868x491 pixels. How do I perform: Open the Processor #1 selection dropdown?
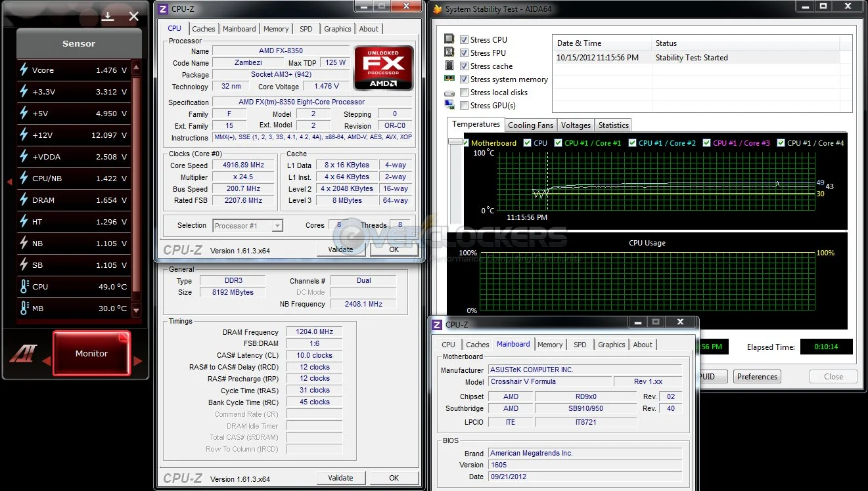click(x=248, y=226)
